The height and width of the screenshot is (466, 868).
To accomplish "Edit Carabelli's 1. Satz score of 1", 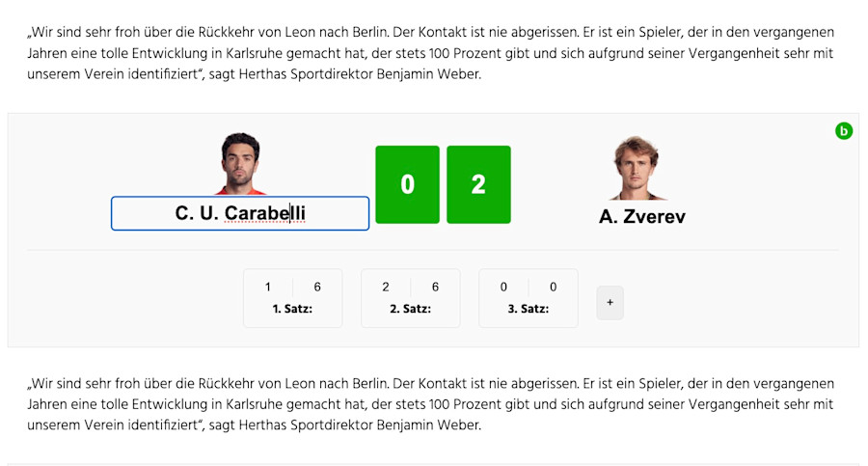I will click(268, 287).
